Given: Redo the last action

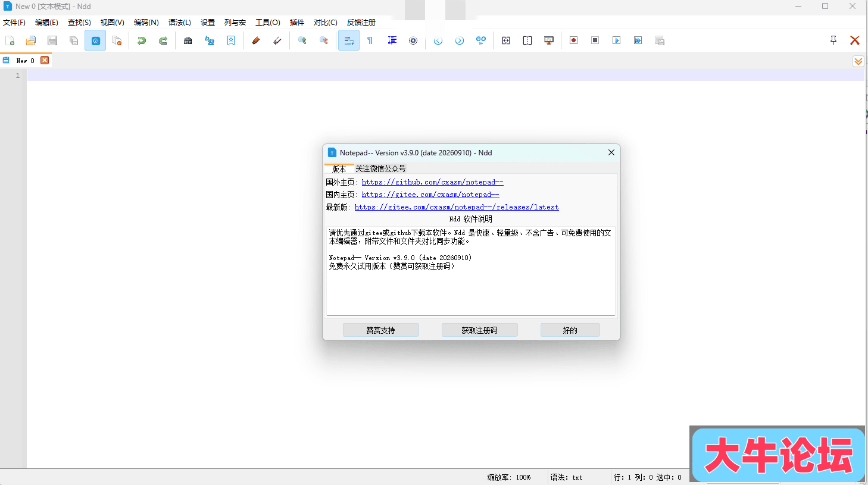Looking at the screenshot, I should 163,40.
